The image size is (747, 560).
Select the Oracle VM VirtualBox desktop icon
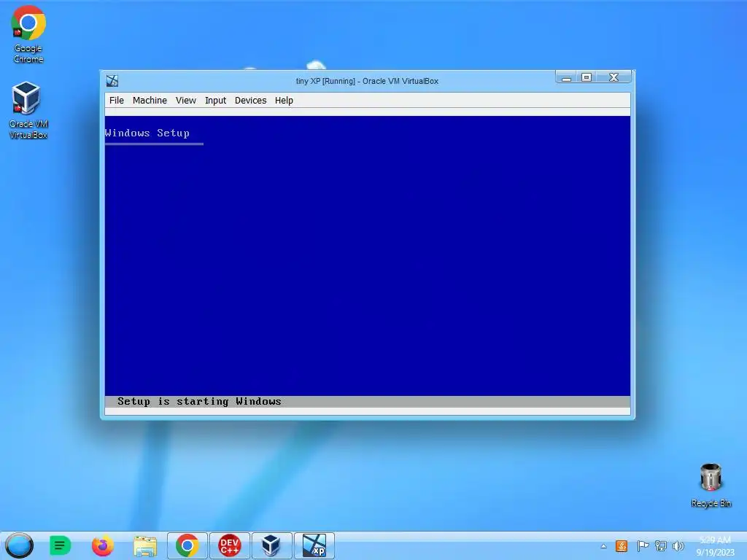coord(28,111)
